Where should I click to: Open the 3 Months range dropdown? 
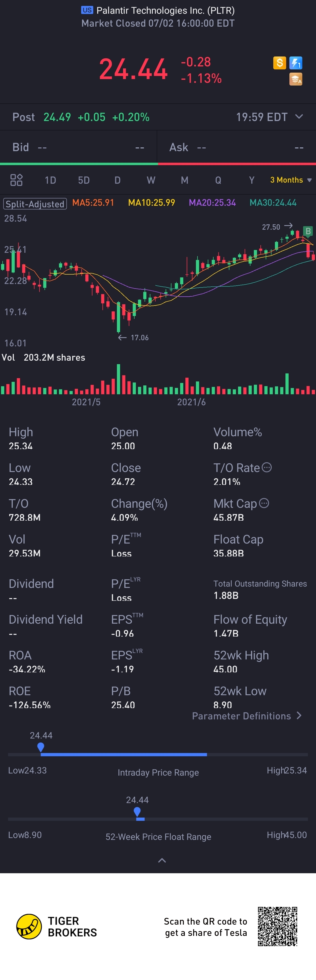(290, 180)
